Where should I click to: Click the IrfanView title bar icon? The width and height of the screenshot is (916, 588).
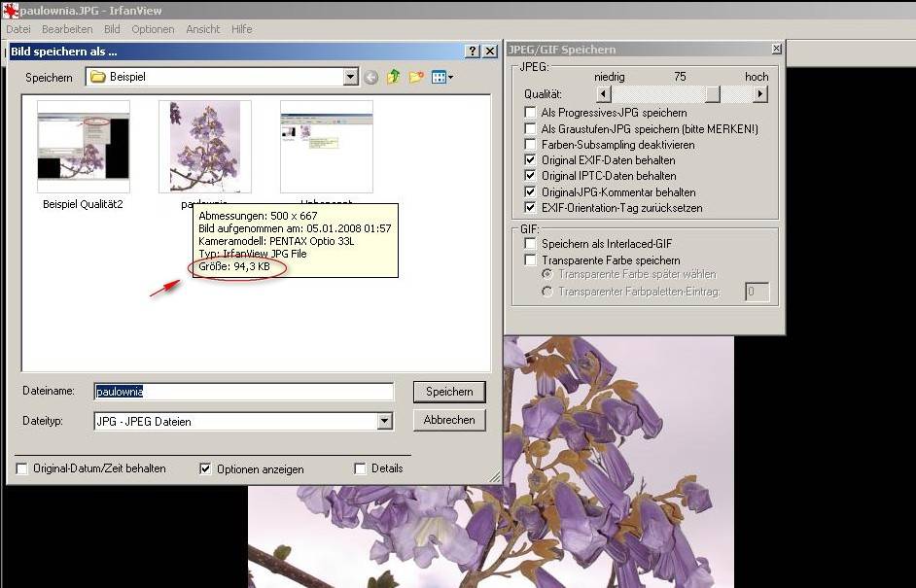tap(11, 11)
